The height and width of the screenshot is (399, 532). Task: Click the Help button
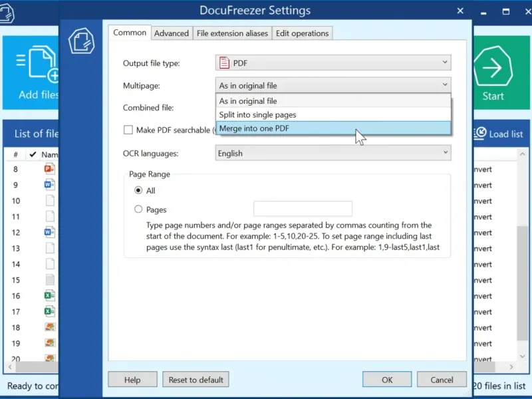[132, 379]
